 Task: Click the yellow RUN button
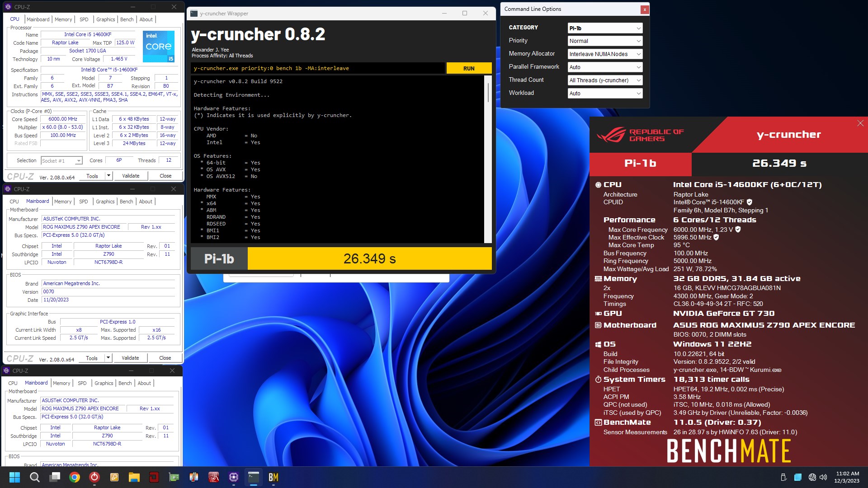click(469, 68)
